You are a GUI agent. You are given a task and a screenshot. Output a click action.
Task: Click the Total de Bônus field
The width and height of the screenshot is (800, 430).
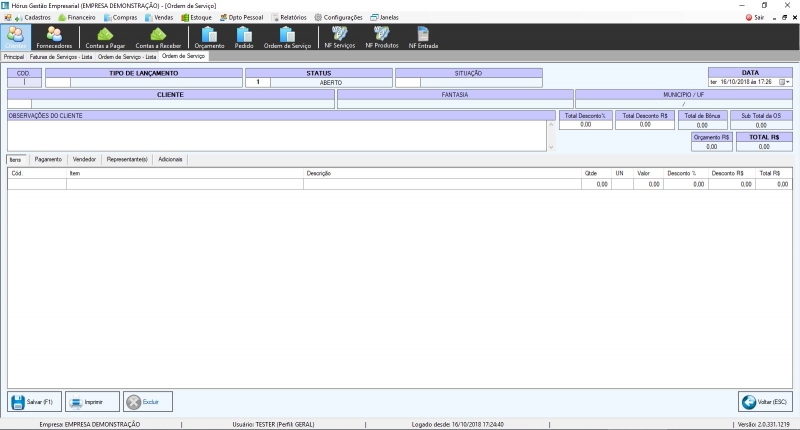[702, 125]
